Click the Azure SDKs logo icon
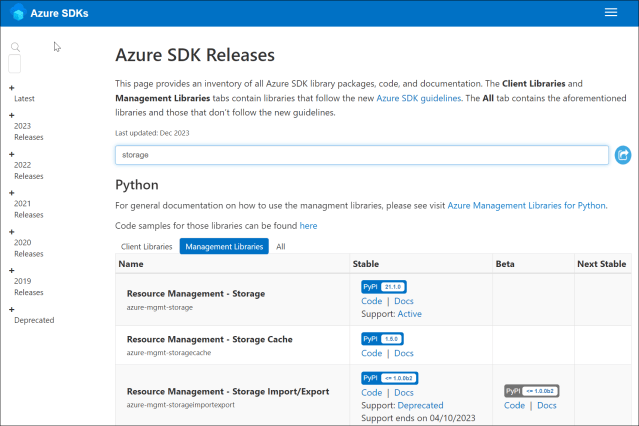Image resolution: width=639 pixels, height=426 pixels. (x=18, y=13)
